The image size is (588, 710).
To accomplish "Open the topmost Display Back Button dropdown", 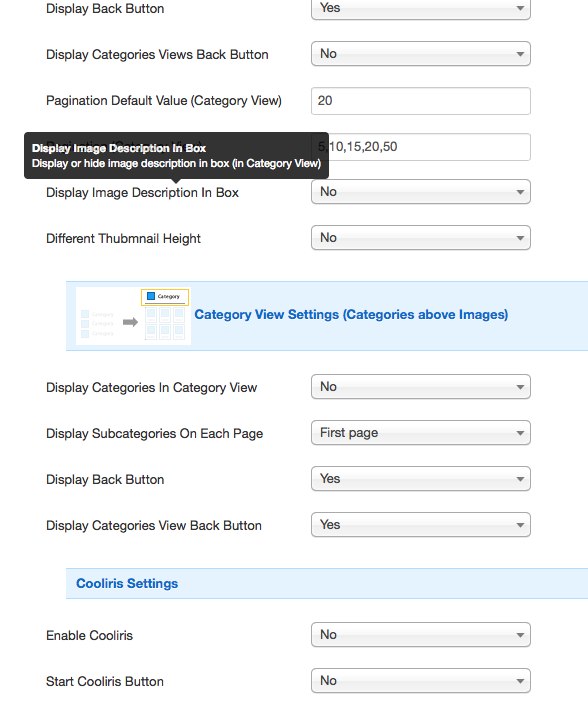I will pyautogui.click(x=421, y=8).
